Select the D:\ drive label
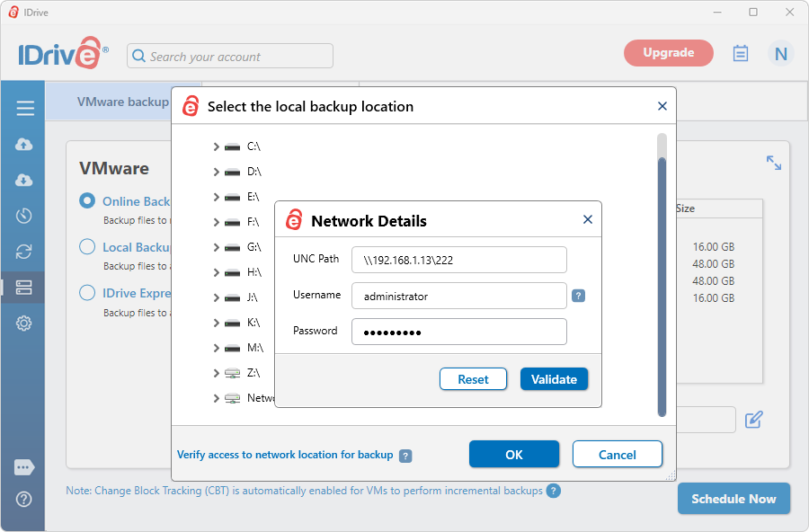The image size is (809, 532). coord(254,172)
